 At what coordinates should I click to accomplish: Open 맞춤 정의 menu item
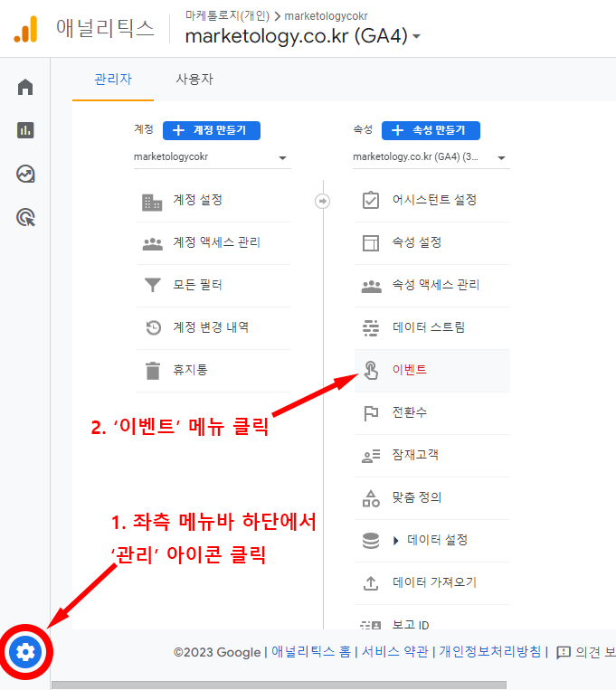[432, 498]
